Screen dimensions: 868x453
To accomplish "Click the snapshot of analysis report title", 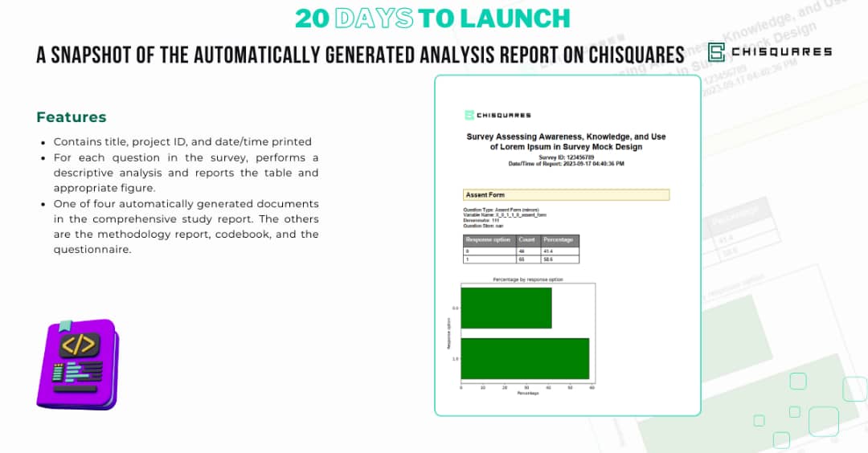I will 360,55.
